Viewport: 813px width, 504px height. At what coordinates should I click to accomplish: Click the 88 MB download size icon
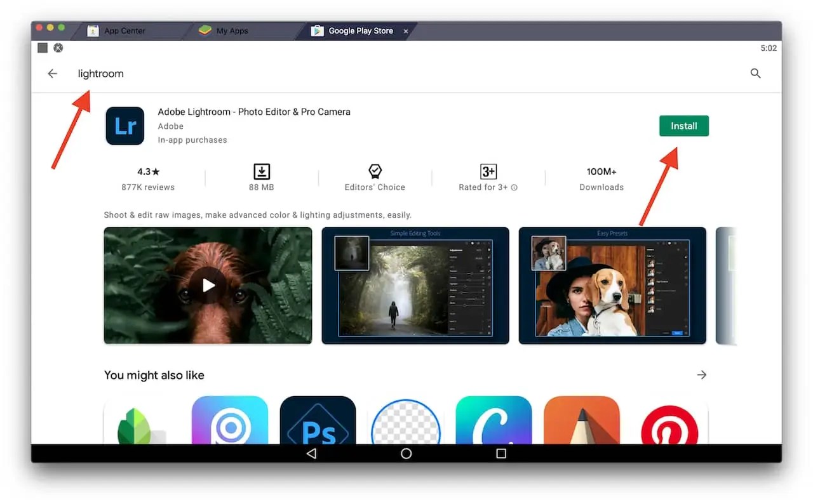tap(262, 171)
